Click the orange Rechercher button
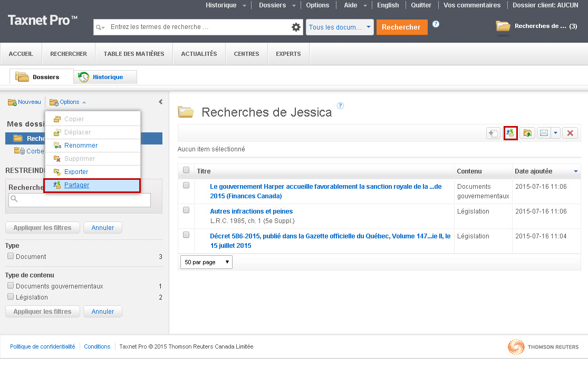Viewport: 588px width, 376px height. [402, 27]
